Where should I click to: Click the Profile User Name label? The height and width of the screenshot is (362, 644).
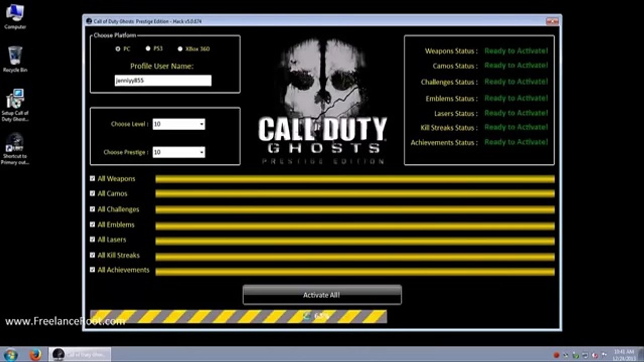point(162,66)
